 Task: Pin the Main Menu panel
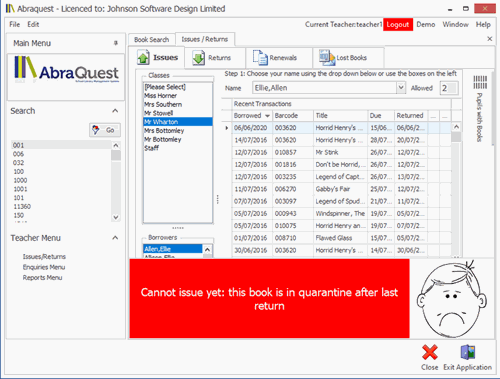pyautogui.click(x=116, y=43)
